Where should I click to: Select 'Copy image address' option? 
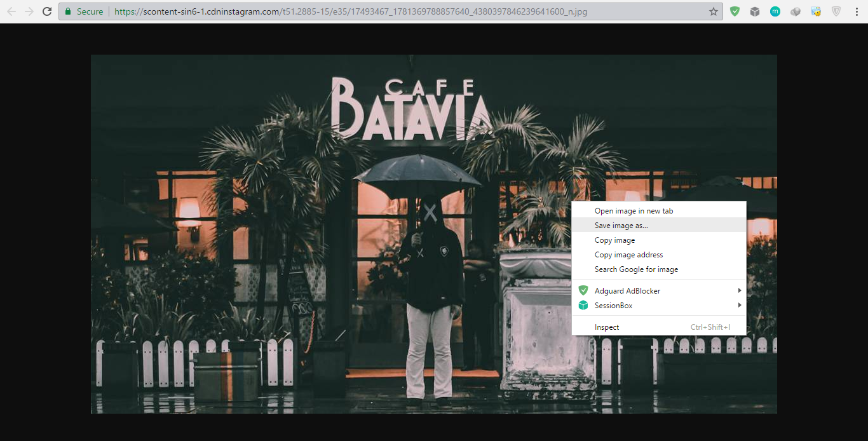click(659, 254)
